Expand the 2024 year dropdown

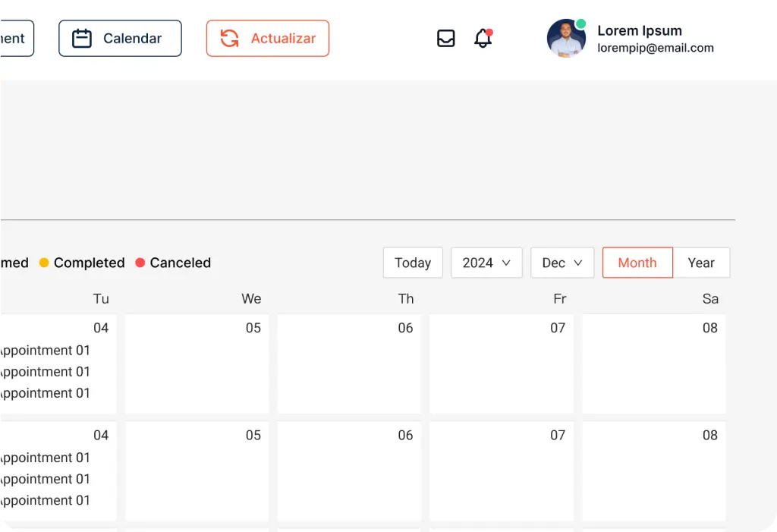[486, 263]
